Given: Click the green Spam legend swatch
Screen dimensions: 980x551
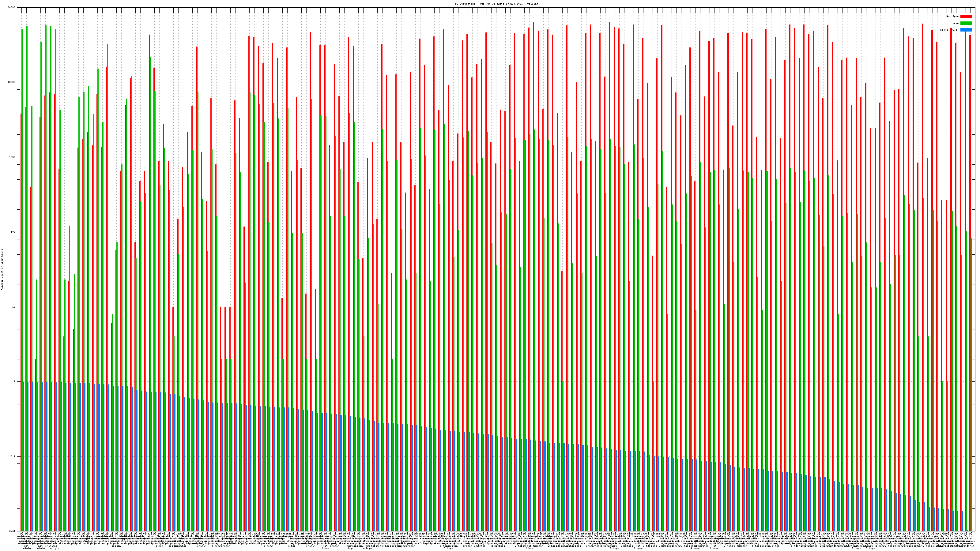Looking at the screenshot, I should 966,23.
